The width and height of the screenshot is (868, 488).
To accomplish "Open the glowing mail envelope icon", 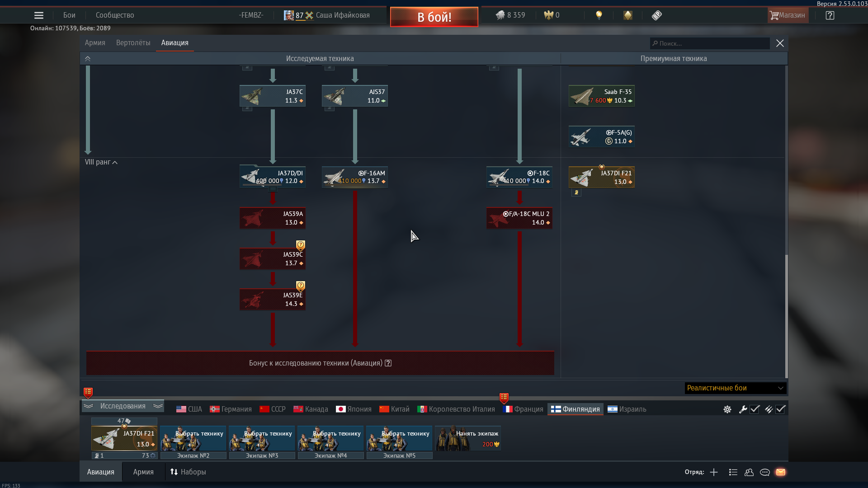I will [781, 472].
